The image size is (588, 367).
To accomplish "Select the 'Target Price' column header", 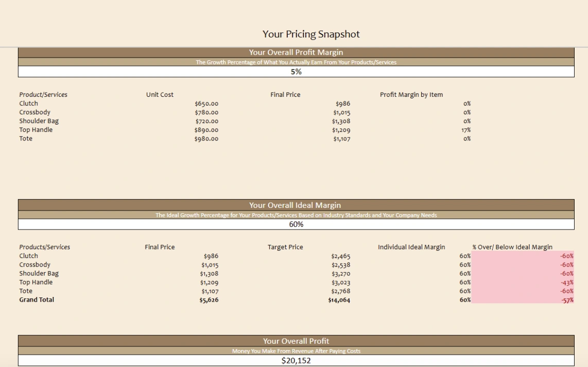I will pyautogui.click(x=285, y=247).
